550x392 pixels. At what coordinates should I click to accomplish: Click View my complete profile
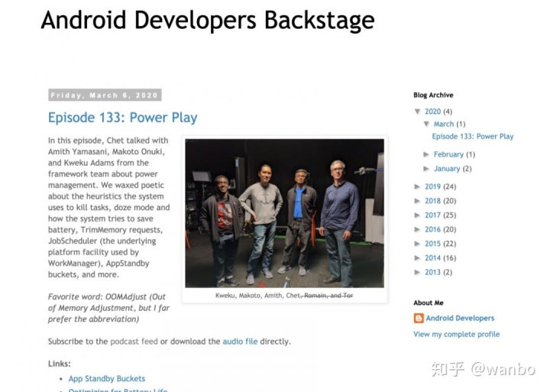(456, 335)
